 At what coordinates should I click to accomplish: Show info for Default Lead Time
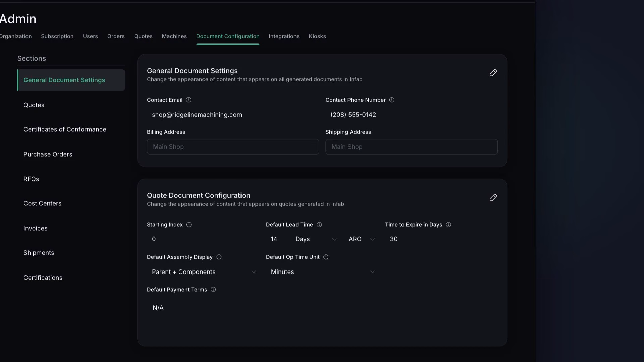(x=319, y=225)
